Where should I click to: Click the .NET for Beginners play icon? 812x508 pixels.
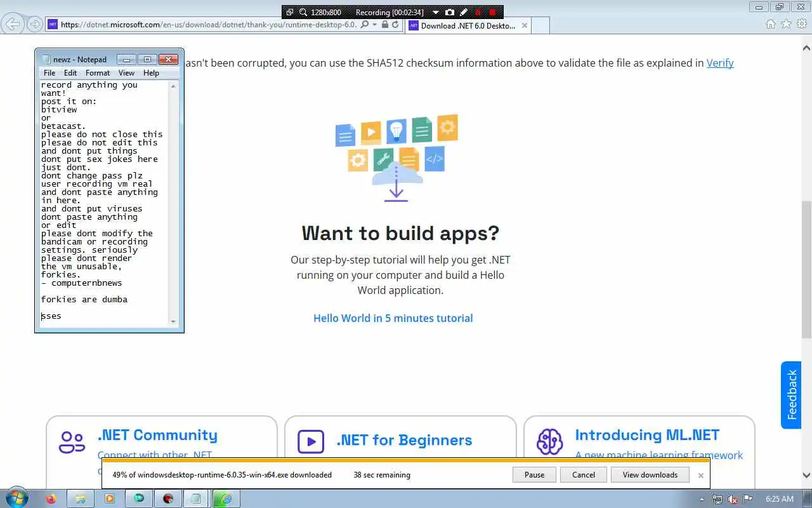311,441
